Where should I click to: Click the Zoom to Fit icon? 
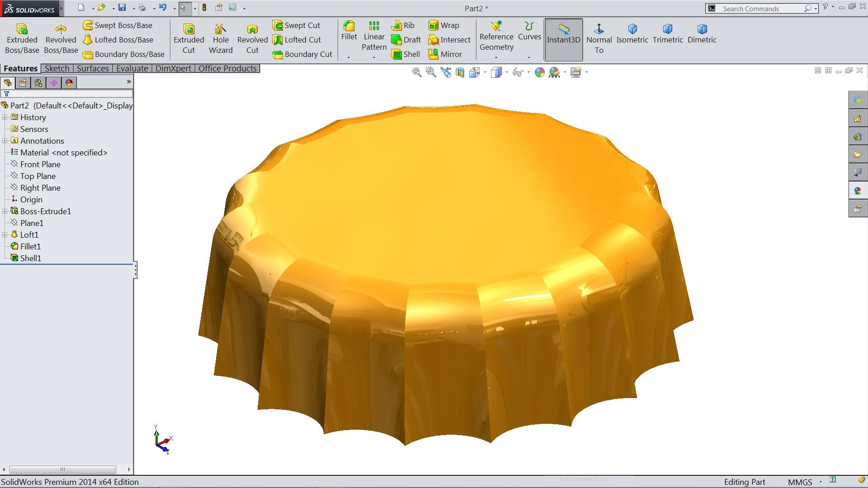click(x=417, y=72)
